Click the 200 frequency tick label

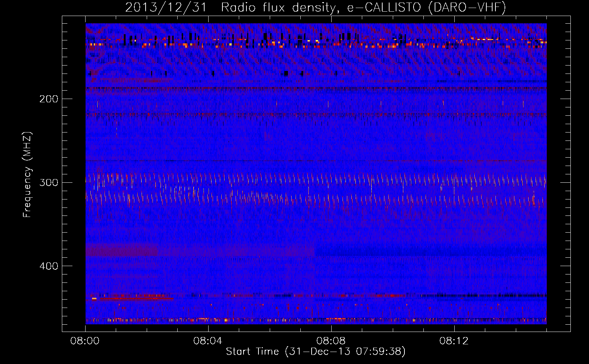click(49, 99)
